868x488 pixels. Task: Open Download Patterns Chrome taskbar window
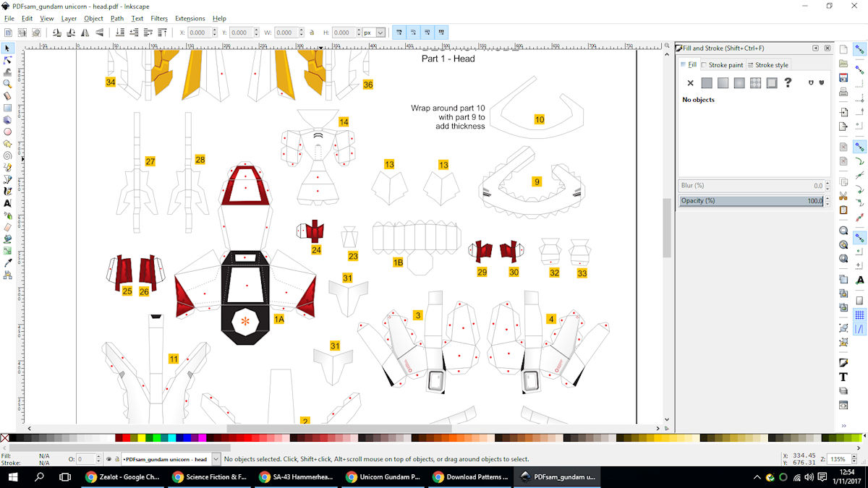[x=470, y=477]
